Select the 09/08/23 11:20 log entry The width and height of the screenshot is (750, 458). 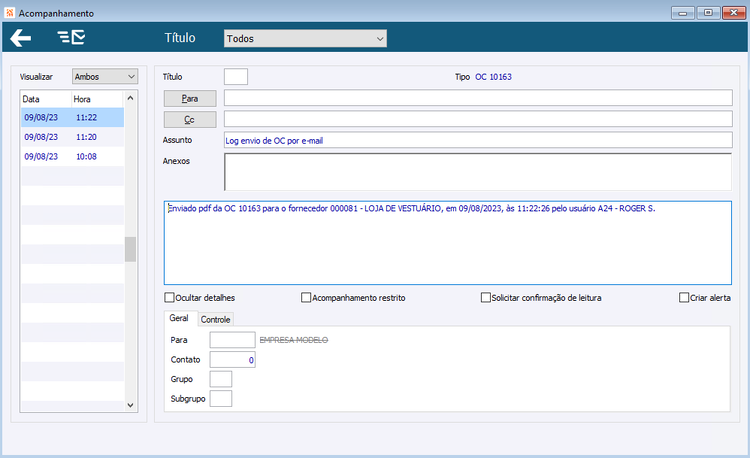(x=72, y=137)
